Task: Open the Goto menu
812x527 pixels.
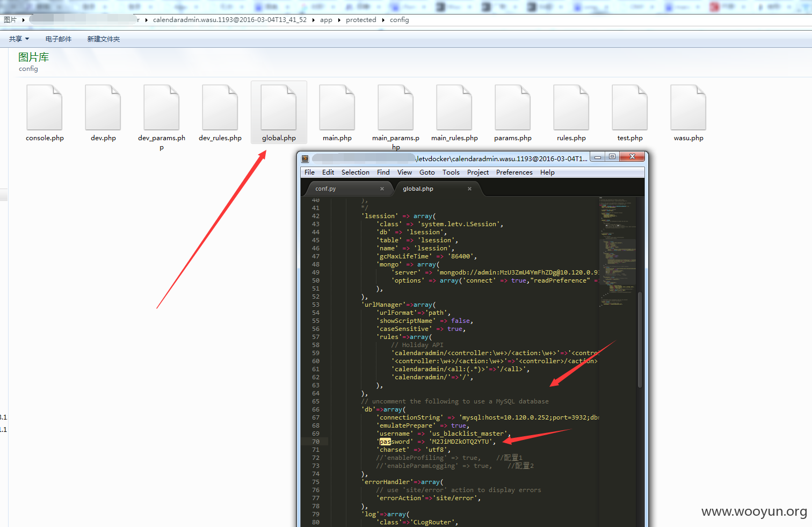Action: [x=427, y=172]
